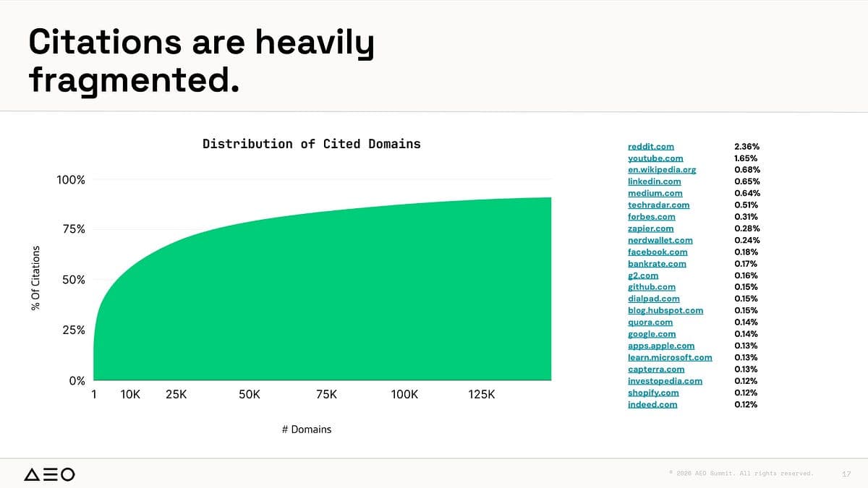Image resolution: width=868 pixels, height=488 pixels.
Task: Click the AEO logo in footer
Action: pos(49,474)
